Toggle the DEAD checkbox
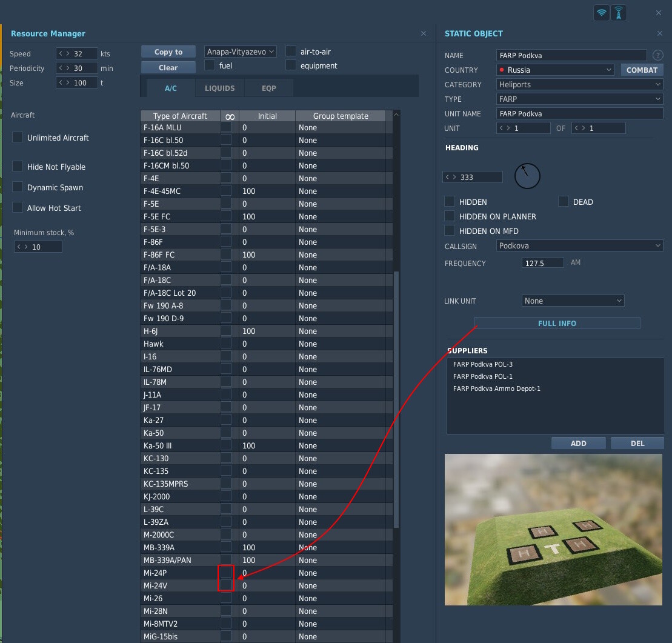The width and height of the screenshot is (672, 643). coord(564,201)
